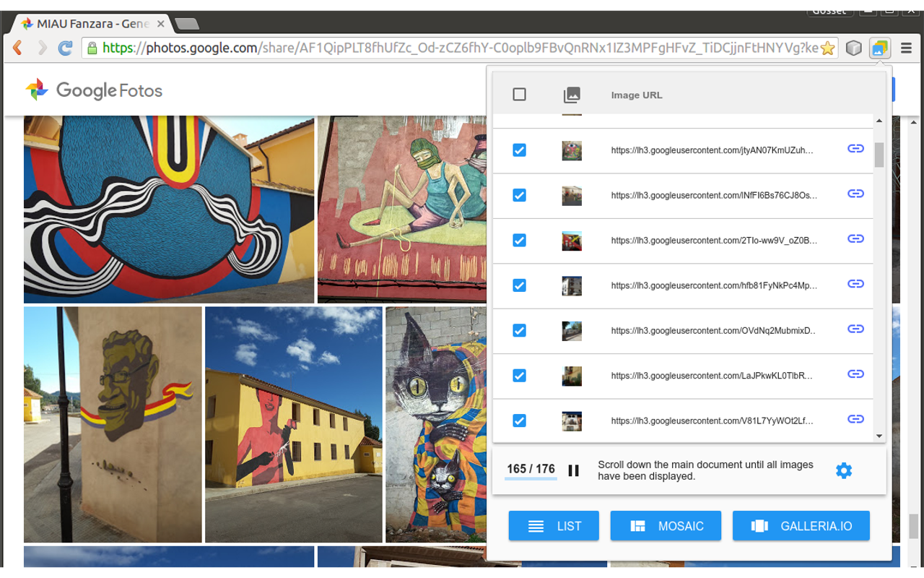Uncheck the 2TIo-ww9V_oZ0B image row
Screen dimensions: 924x578
519,241
